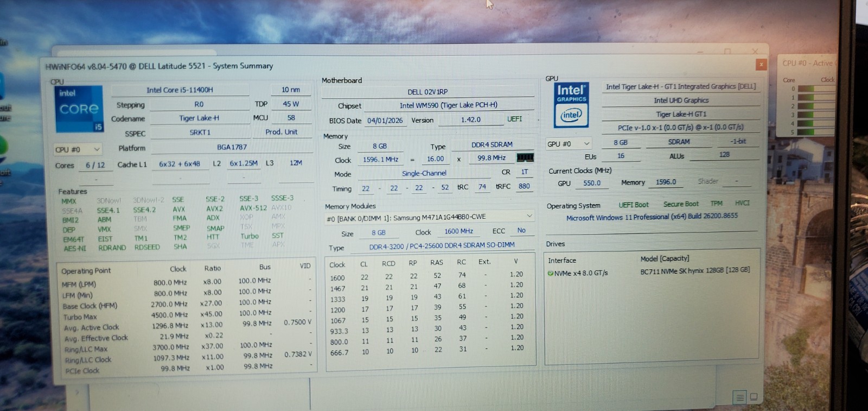This screenshot has height=411, width=868.
Task: Click the RDSEED feature flag
Action: [147, 247]
